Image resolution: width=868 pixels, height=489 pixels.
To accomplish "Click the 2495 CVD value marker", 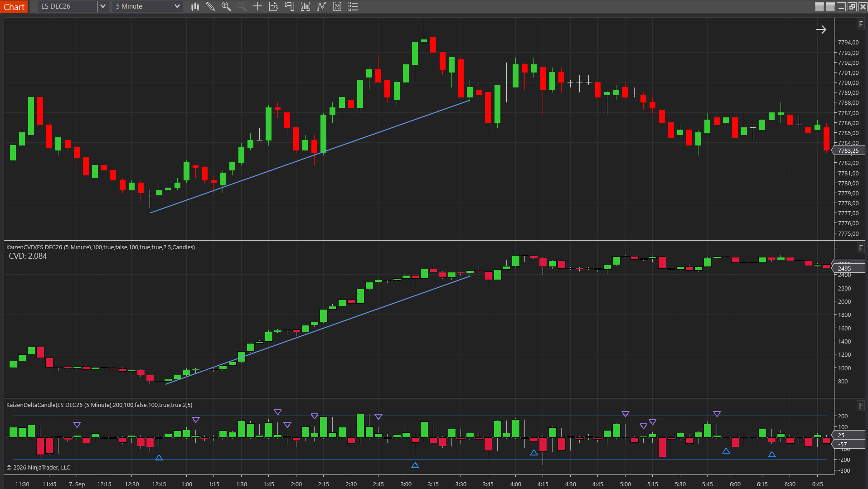I will click(x=849, y=268).
